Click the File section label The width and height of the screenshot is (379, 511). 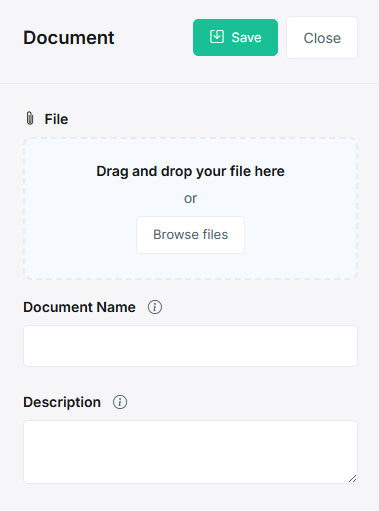tap(56, 119)
